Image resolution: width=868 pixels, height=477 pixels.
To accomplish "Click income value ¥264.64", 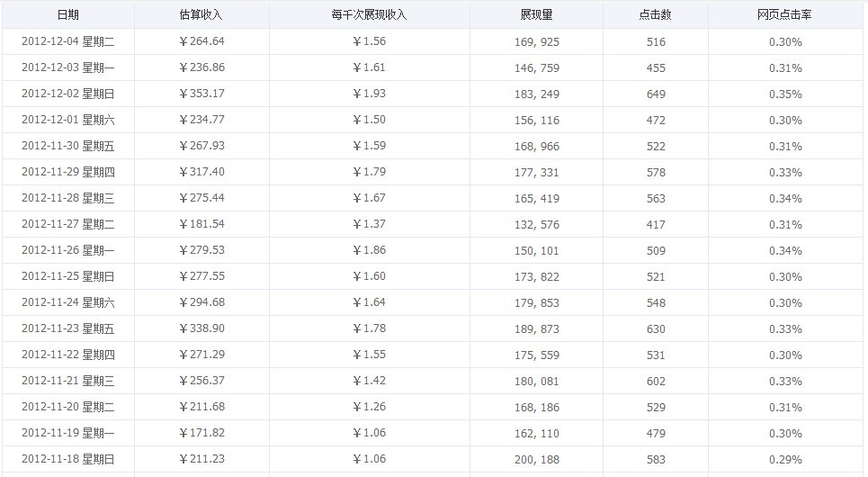I will [x=201, y=41].
